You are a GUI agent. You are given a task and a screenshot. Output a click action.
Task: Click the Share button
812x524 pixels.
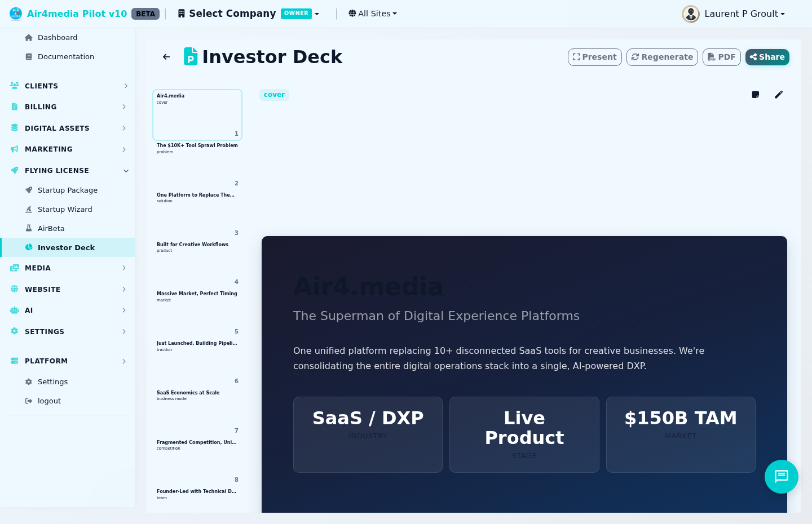pos(767,57)
